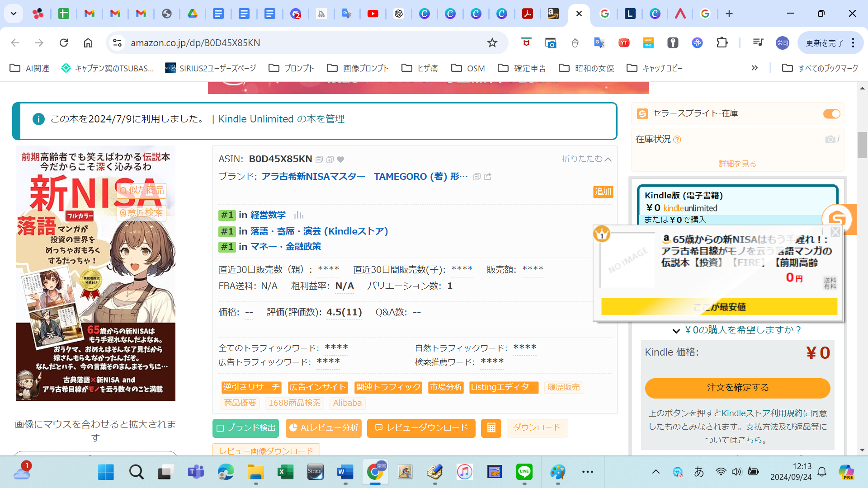Click the calculator icon button

(x=491, y=428)
